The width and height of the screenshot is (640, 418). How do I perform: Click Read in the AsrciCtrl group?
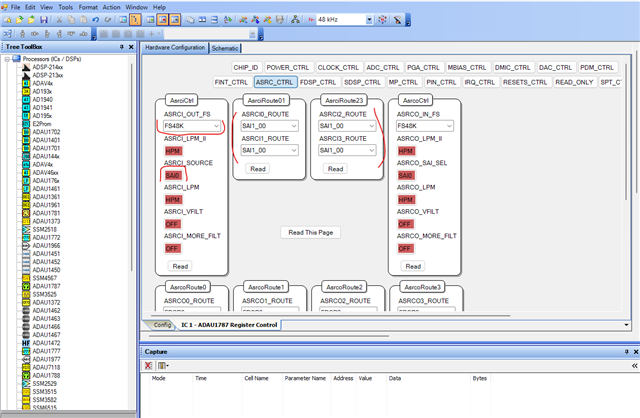(180, 266)
